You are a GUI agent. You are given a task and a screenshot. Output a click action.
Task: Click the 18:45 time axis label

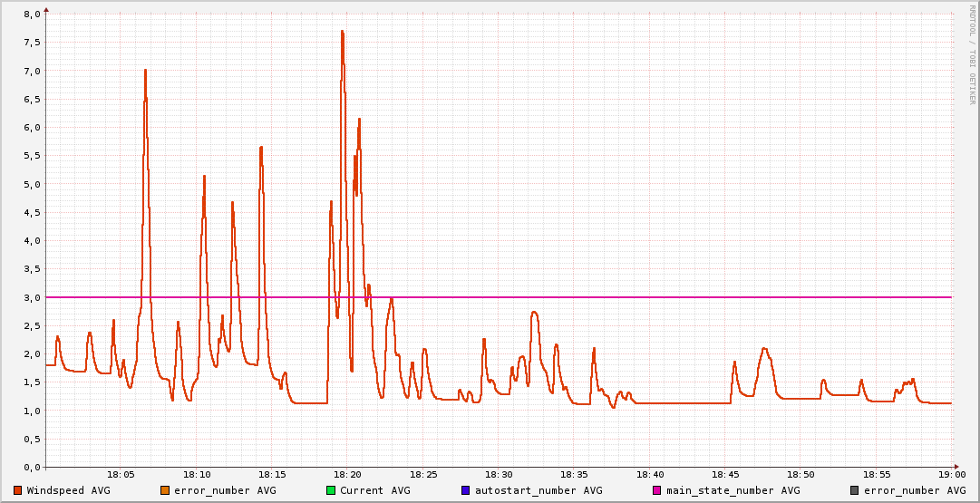[x=725, y=474]
